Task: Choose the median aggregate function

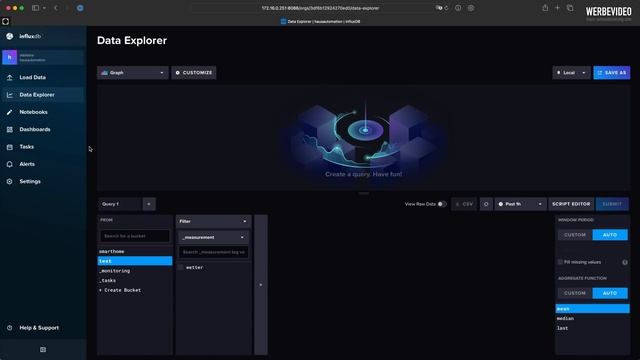Action: point(592,318)
